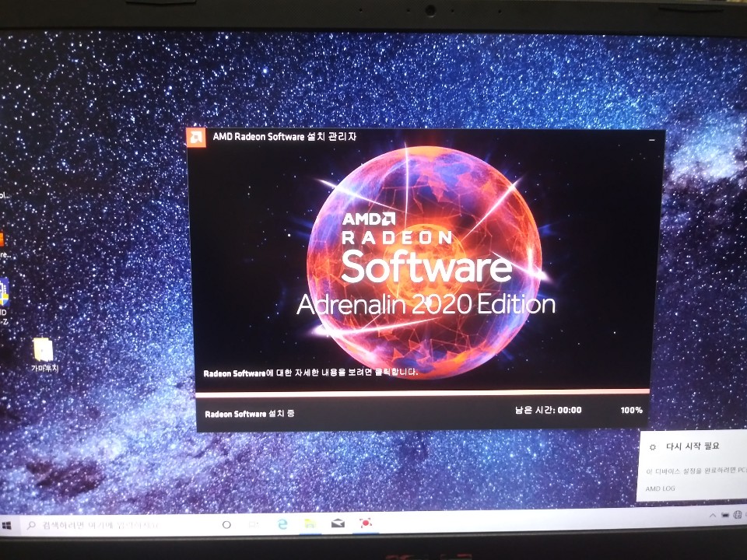This screenshot has height=560, width=747.
Task: Click the network globe icon in the tray
Action: (x=738, y=514)
